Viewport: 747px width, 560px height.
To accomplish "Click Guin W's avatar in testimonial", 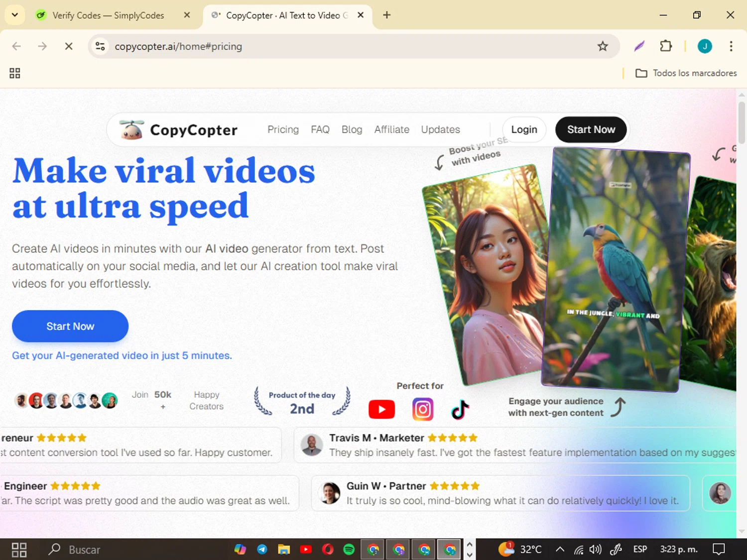I will tap(329, 493).
